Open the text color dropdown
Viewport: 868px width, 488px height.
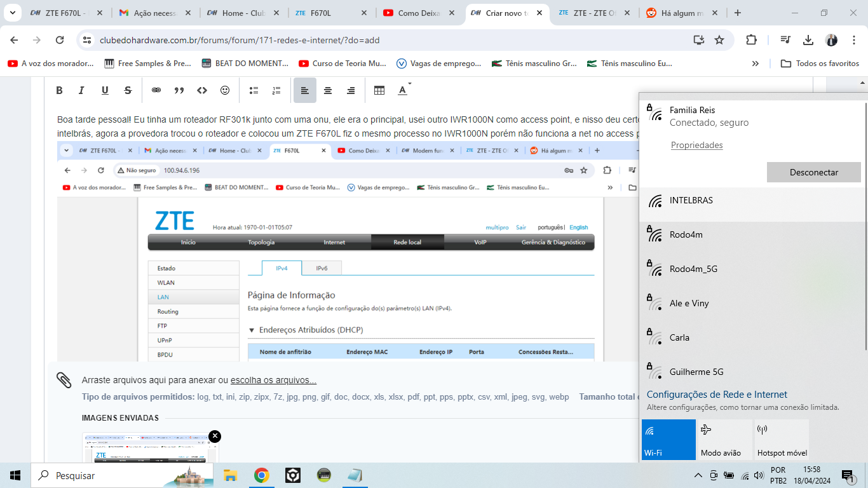(404, 90)
